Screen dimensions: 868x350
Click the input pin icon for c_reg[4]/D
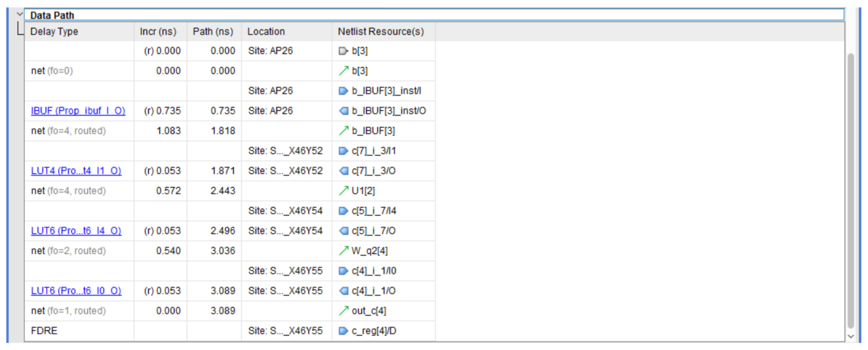pyautogui.click(x=343, y=331)
